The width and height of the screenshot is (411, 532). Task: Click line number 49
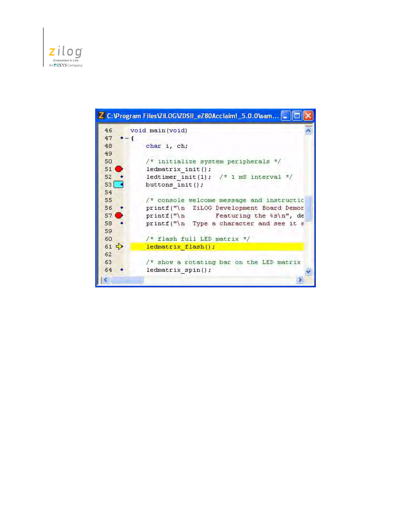[108, 154]
